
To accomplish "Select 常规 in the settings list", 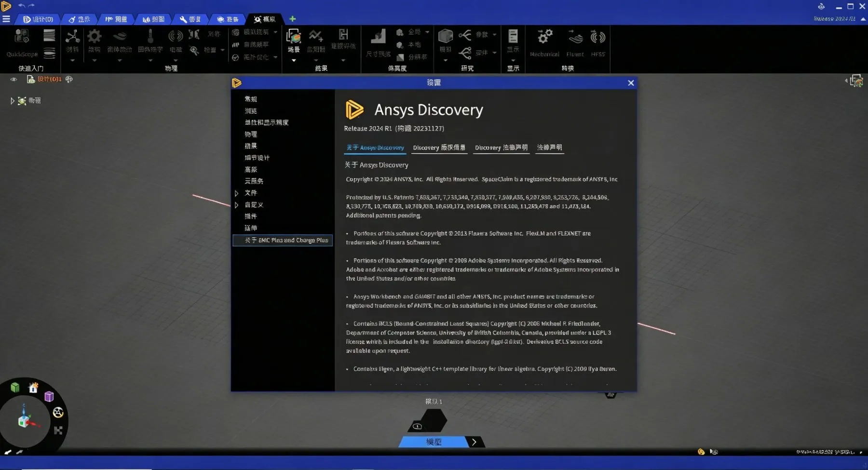I will (251, 99).
